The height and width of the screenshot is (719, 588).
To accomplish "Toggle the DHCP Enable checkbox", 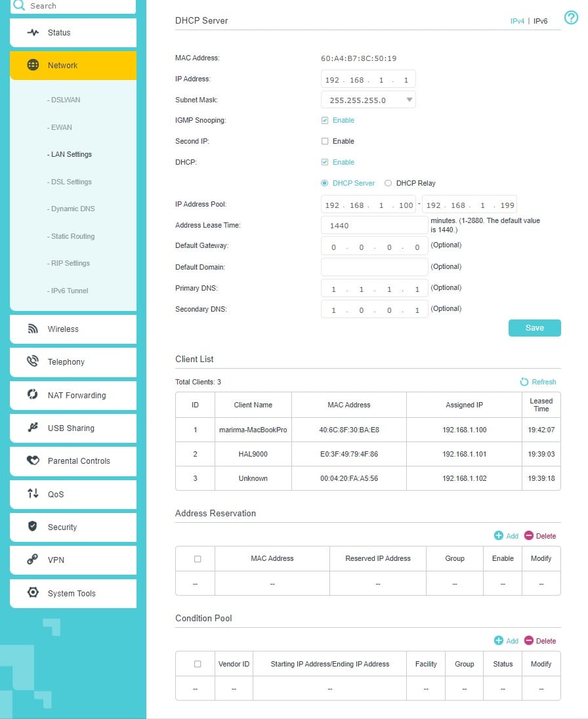I will [325, 162].
